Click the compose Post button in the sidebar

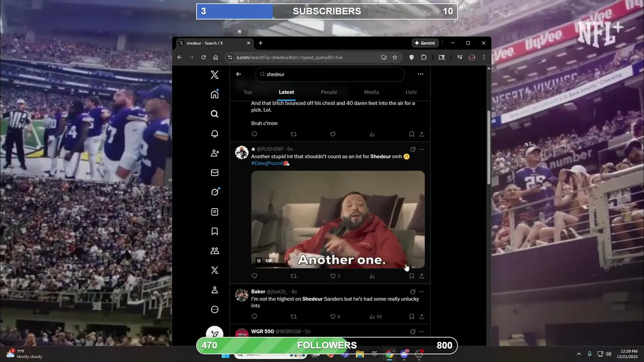point(215,334)
